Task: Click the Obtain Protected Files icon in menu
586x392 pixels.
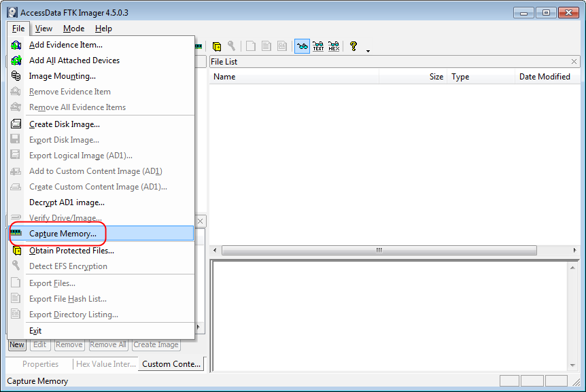Action: 17,251
